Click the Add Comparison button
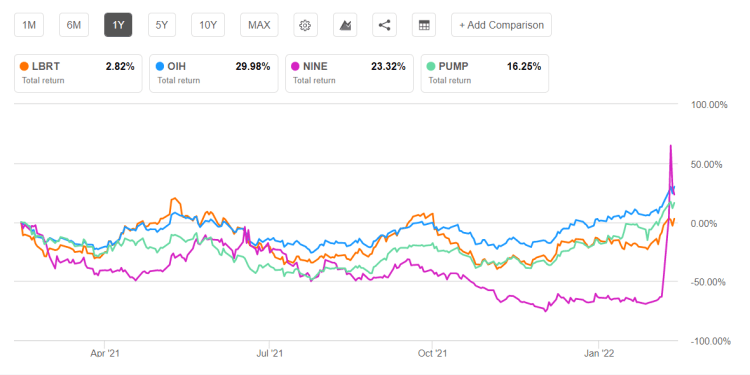750x375 pixels. (501, 25)
